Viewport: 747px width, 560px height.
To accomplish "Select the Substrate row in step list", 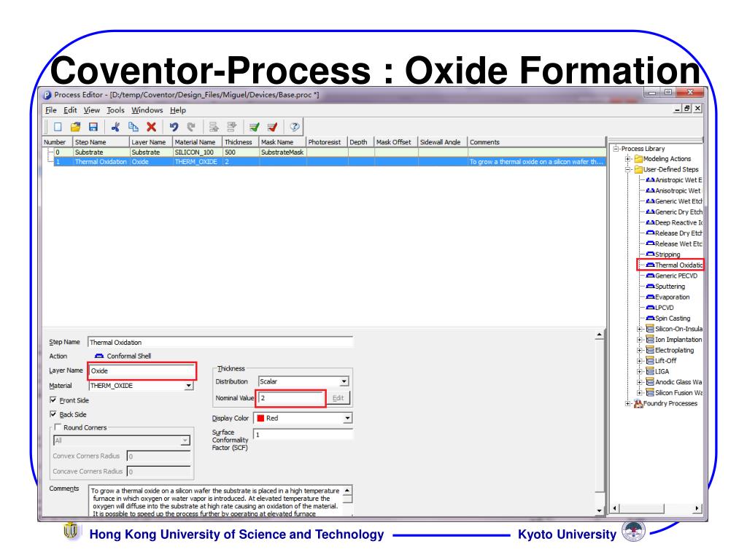I will [324, 152].
